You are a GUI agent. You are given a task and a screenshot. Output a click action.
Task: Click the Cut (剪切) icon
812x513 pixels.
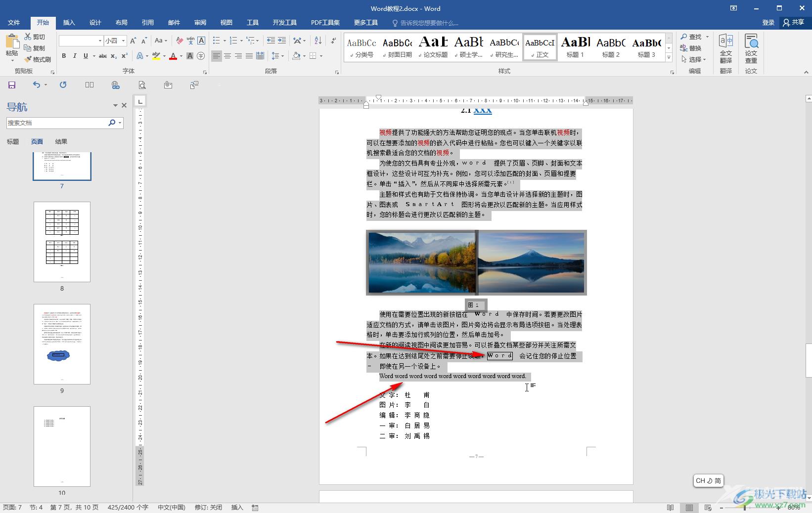(x=28, y=37)
